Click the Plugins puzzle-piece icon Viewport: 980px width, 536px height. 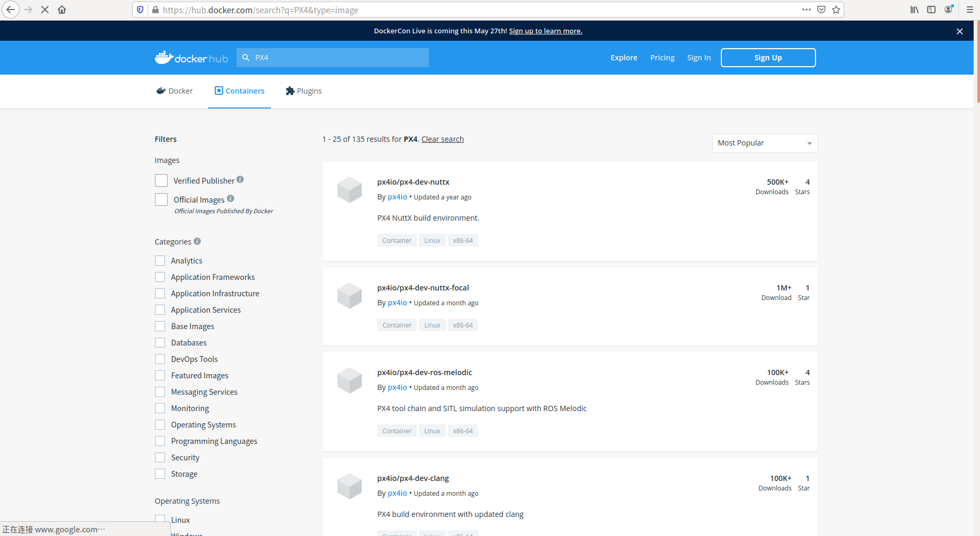tap(290, 90)
